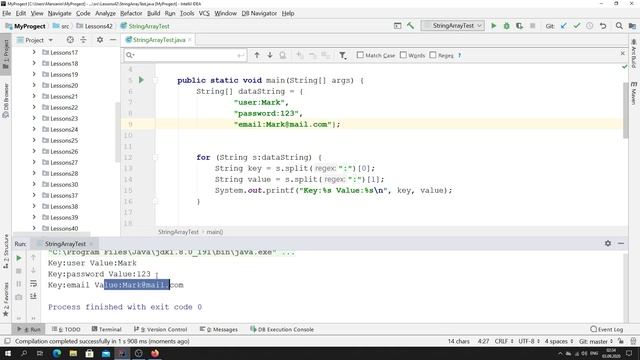This screenshot has width=640, height=360.
Task: Open the Version Control tool window
Action: 160,329
